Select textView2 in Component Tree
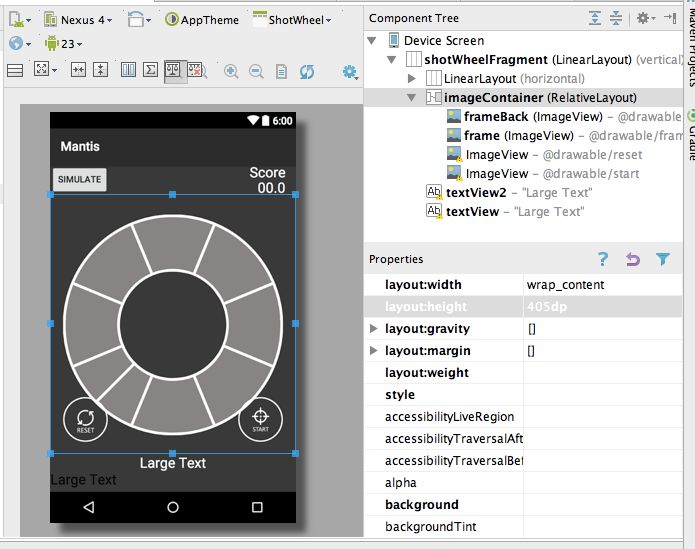Viewport: 695px width, 549px height. tap(523, 193)
